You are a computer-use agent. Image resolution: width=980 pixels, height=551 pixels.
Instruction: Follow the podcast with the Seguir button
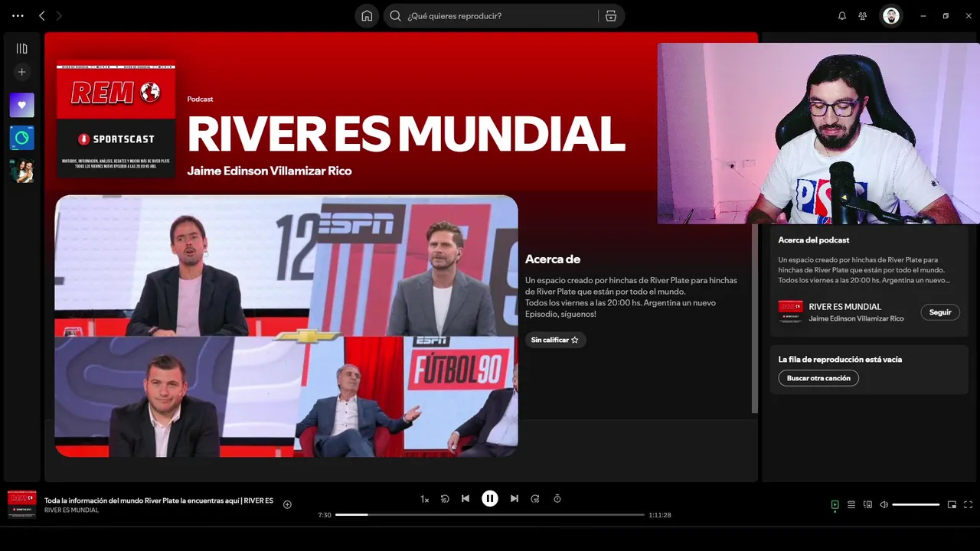pyautogui.click(x=940, y=312)
